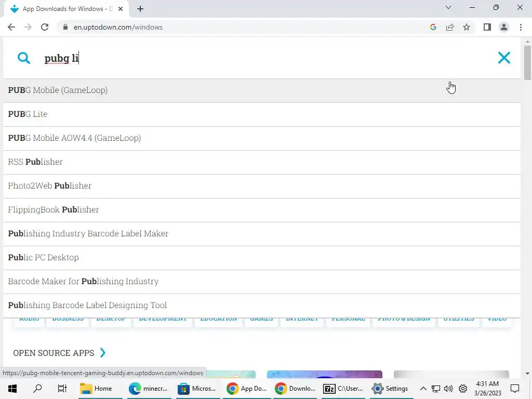Switch to Chrome 'App Do...' taskbar window
Image resolution: width=532 pixels, height=399 pixels.
pyautogui.click(x=247, y=389)
